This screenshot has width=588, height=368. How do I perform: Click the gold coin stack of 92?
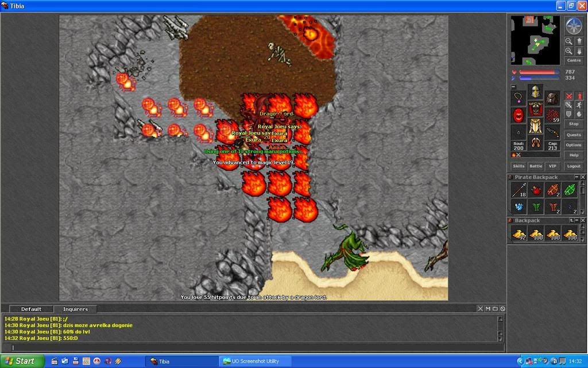click(519, 233)
